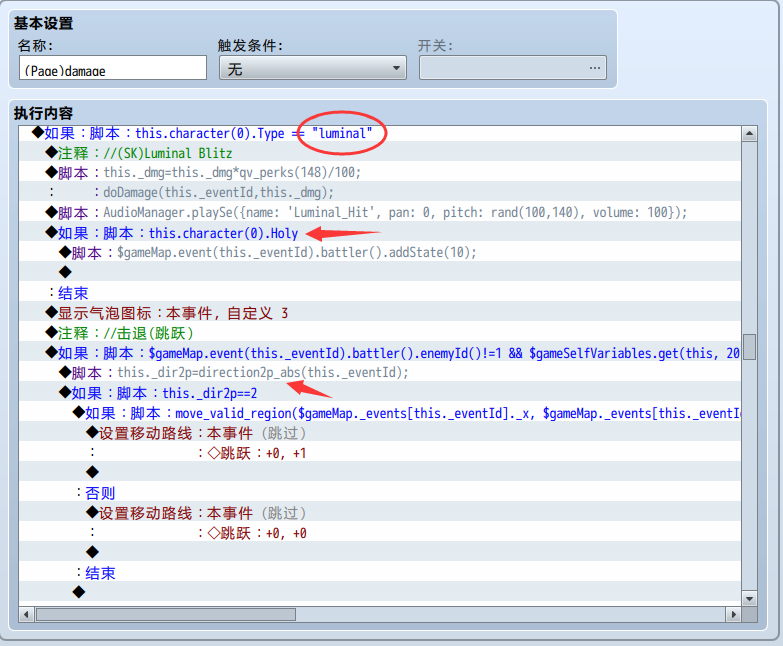This screenshot has width=783, height=646.
Task: Open the trigger condition dropdown showing 无
Action: pyautogui.click(x=313, y=68)
